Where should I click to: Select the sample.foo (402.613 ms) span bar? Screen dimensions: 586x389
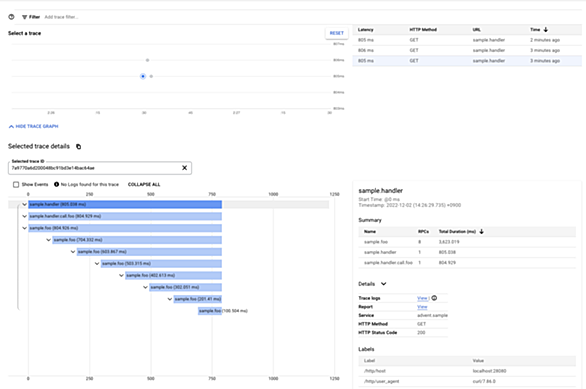coord(173,275)
